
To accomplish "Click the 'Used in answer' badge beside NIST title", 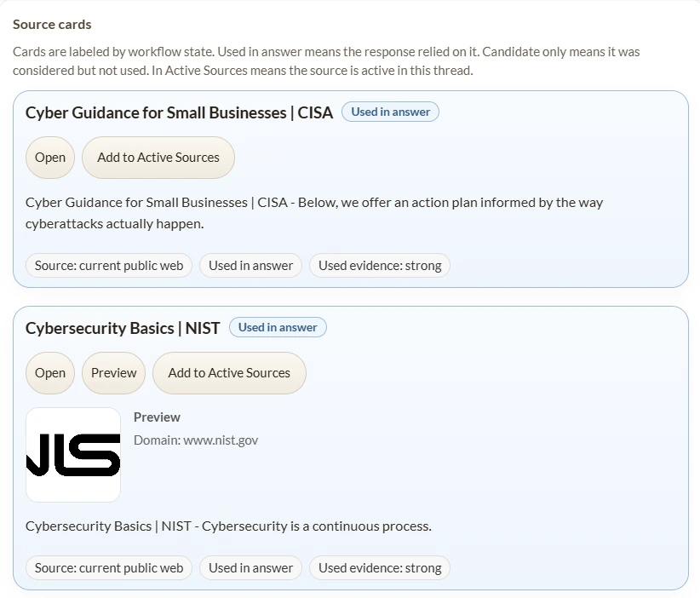I will 278,327.
